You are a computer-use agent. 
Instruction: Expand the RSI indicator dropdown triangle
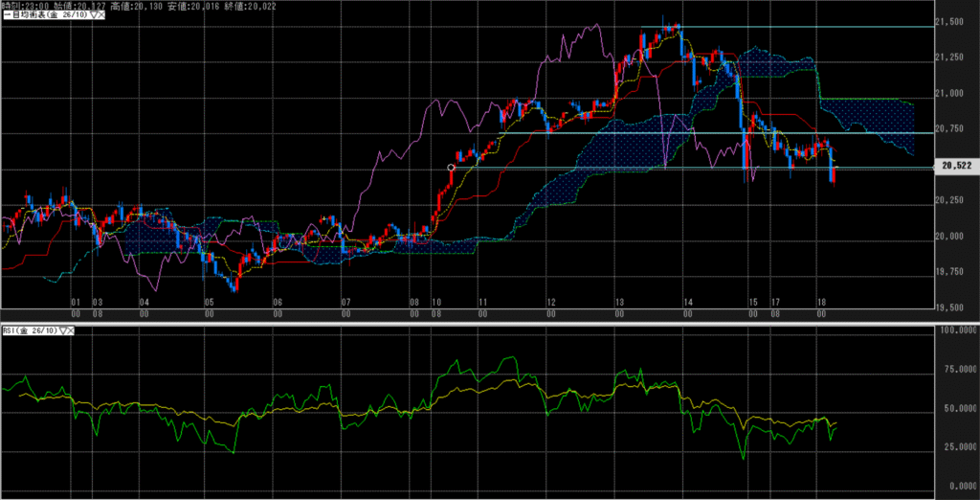coord(63,330)
